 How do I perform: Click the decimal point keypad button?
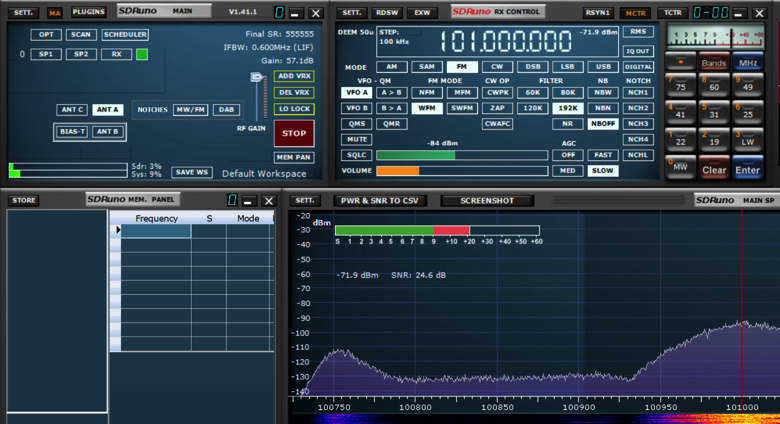point(681,63)
